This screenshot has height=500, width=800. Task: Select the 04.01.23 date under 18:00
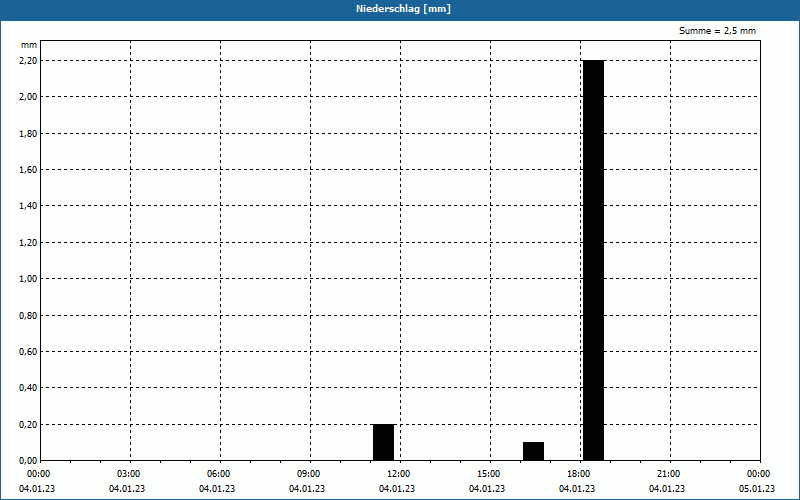coord(577,489)
